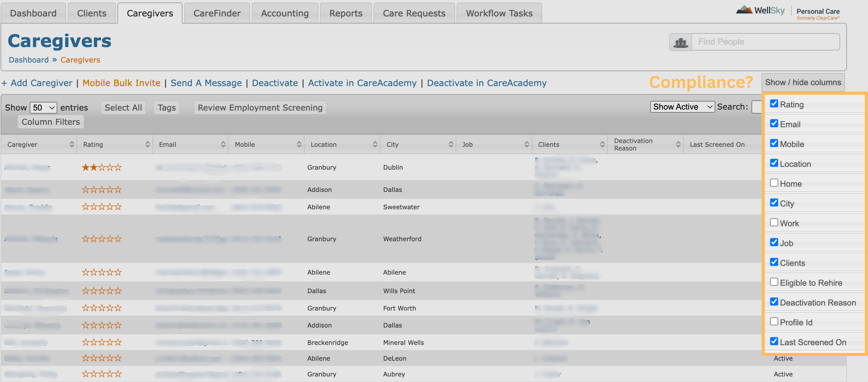The height and width of the screenshot is (382, 868).
Task: Enable the Eligible to Rehire checkbox
Action: [774, 282]
